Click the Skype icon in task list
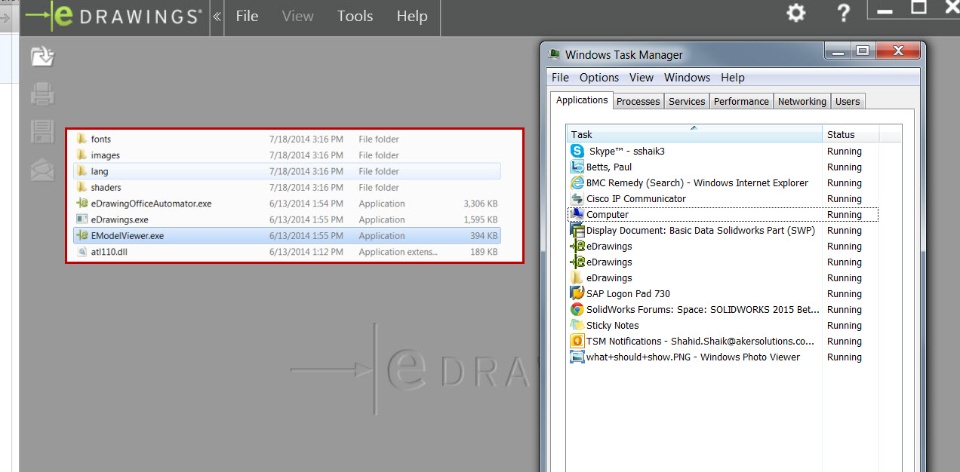Screen dimensions: 960x472 577,151
